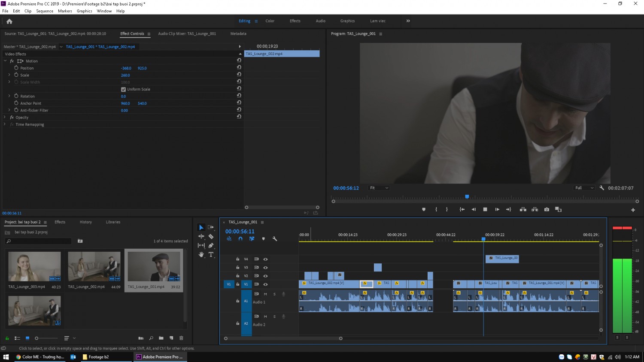The image size is (644, 362).
Task: Expand the Opacity effect
Action: click(x=5, y=117)
